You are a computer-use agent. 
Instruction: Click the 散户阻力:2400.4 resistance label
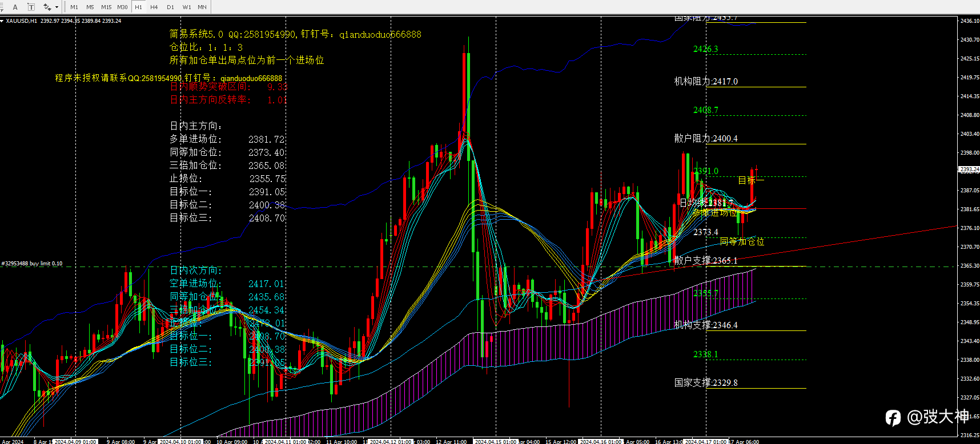coord(706,138)
